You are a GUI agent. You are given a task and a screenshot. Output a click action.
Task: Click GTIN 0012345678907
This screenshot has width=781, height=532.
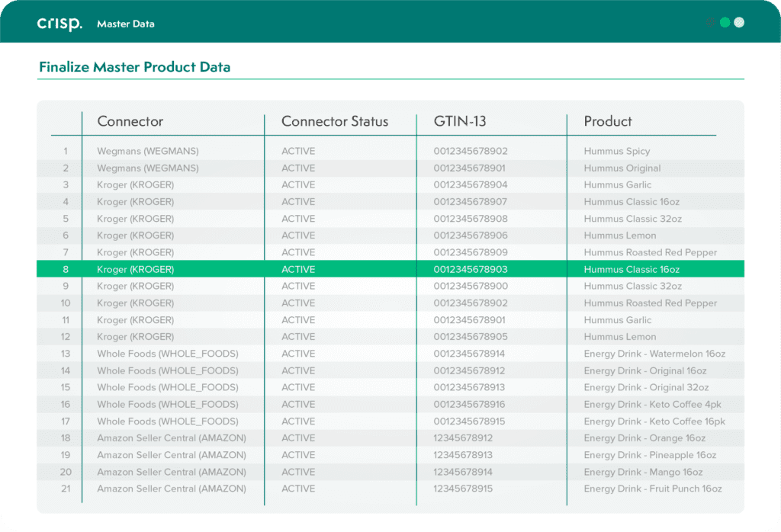[x=470, y=201]
